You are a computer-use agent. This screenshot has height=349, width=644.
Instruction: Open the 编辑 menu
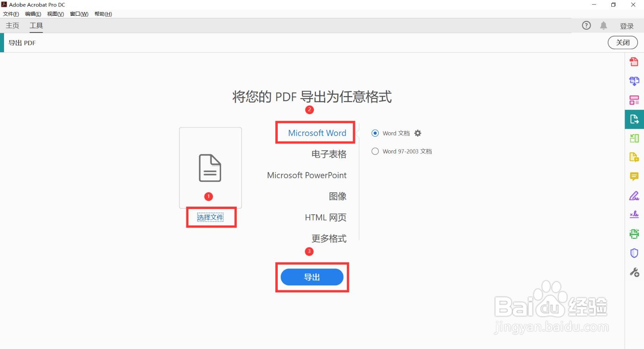click(33, 14)
